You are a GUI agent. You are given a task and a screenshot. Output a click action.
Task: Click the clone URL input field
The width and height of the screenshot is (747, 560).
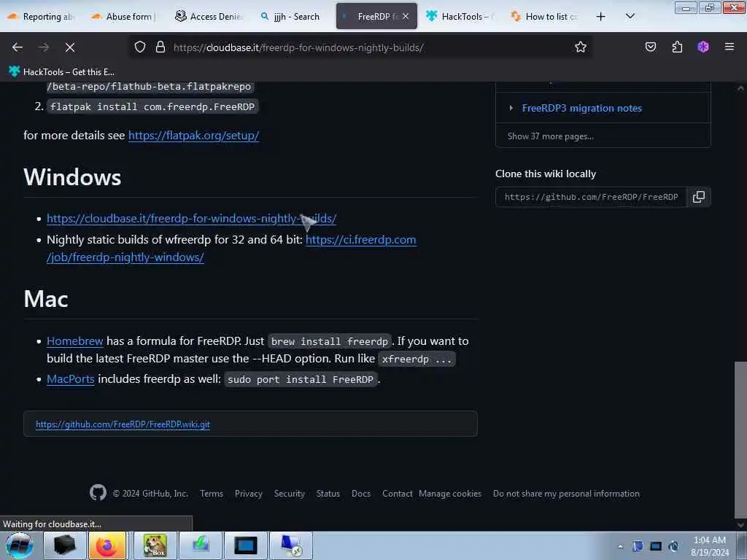591,197
